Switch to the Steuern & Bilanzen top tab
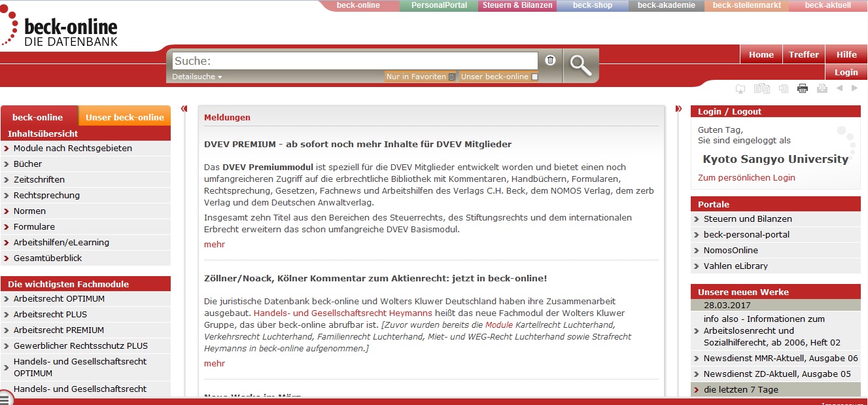Viewport: 868px width, 405px height. (x=517, y=5)
